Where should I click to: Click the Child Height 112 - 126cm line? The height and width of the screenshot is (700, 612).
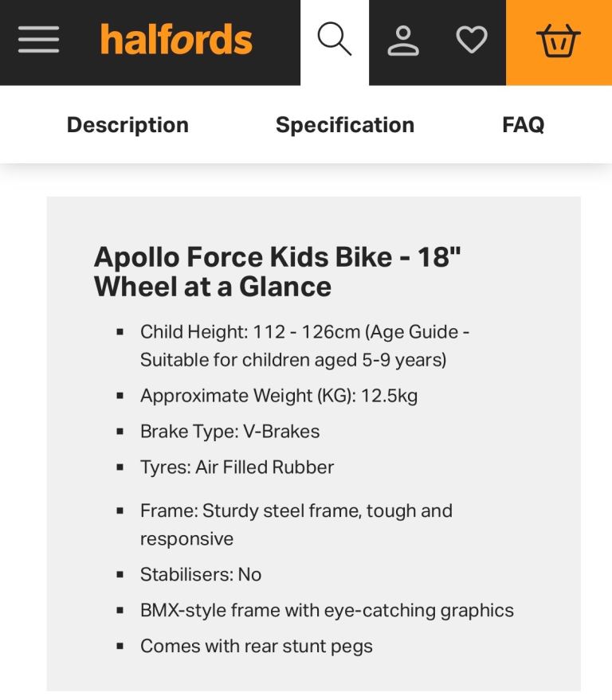tap(304, 332)
